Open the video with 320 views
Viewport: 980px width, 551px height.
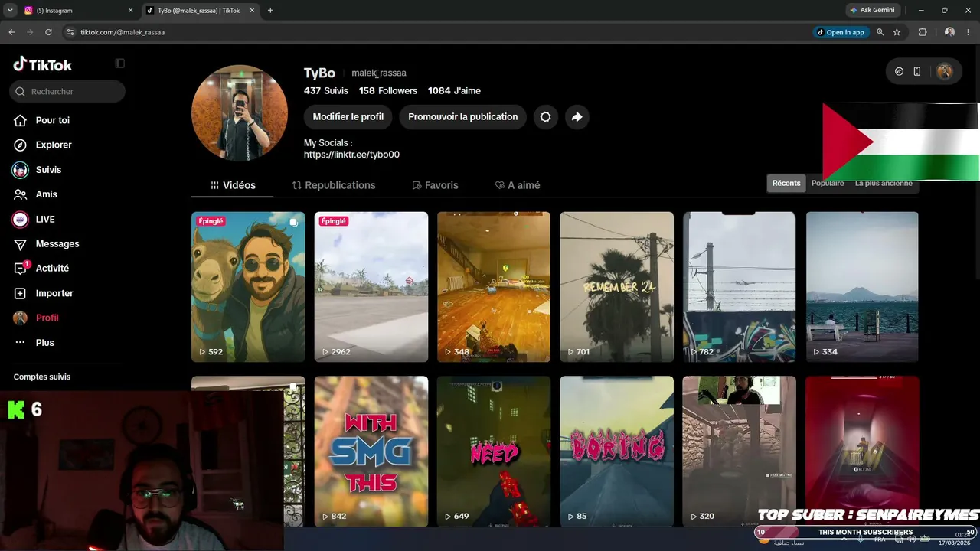click(x=740, y=451)
